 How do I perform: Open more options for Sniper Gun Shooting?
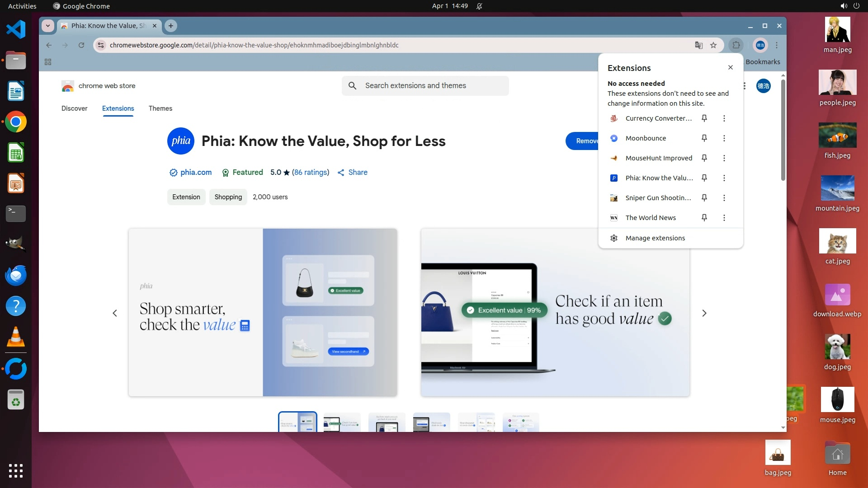coord(724,198)
